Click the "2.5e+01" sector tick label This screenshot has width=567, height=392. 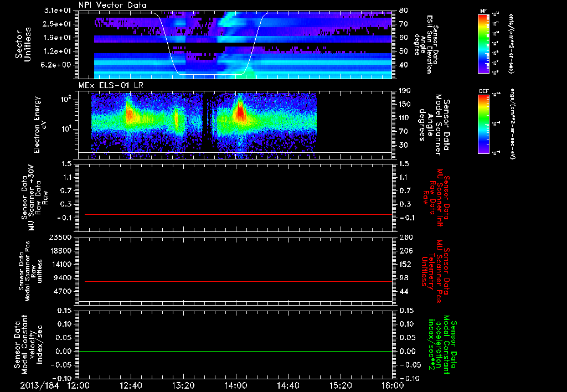coord(58,24)
